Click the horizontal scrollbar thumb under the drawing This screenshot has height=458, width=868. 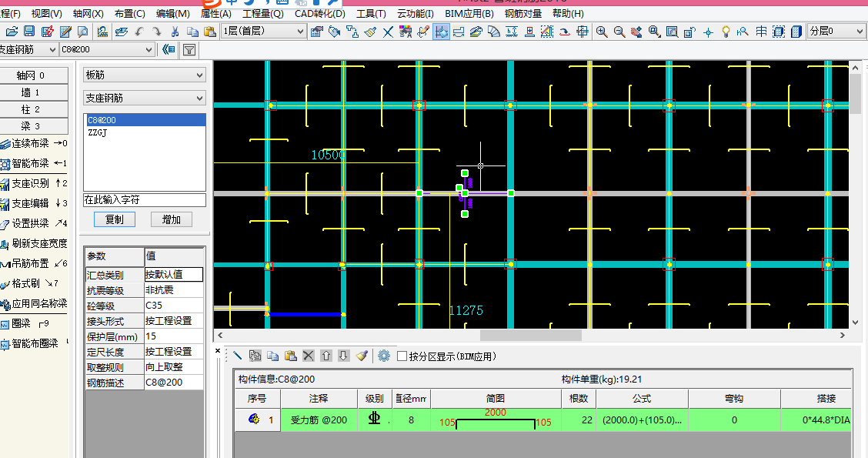pyautogui.click(x=530, y=335)
